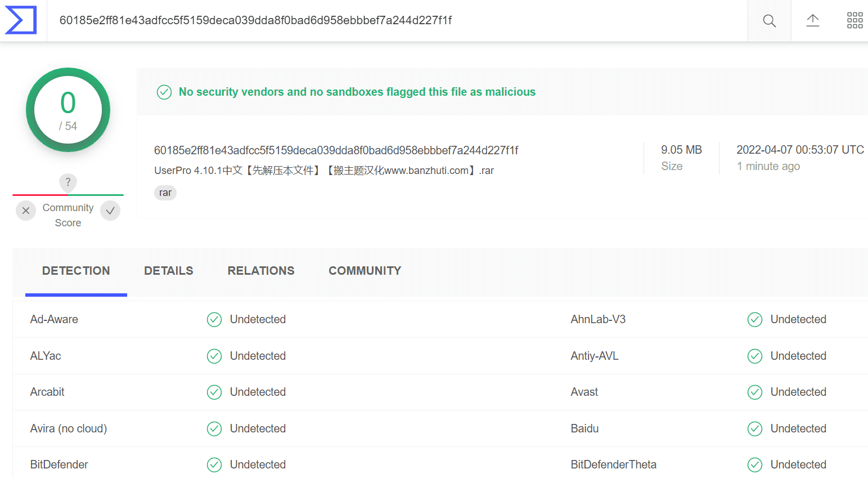The width and height of the screenshot is (868, 478).
Task: Click Undetected result for BitDefender
Action: (x=258, y=464)
